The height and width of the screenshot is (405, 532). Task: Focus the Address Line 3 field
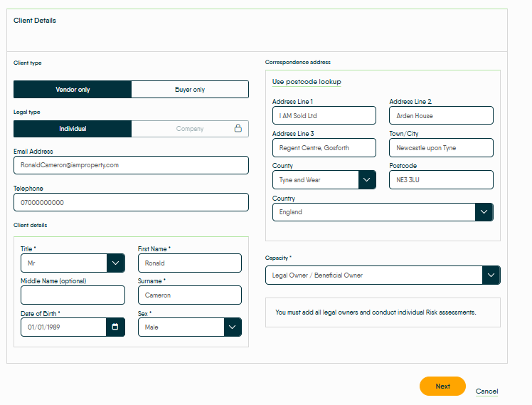324,147
